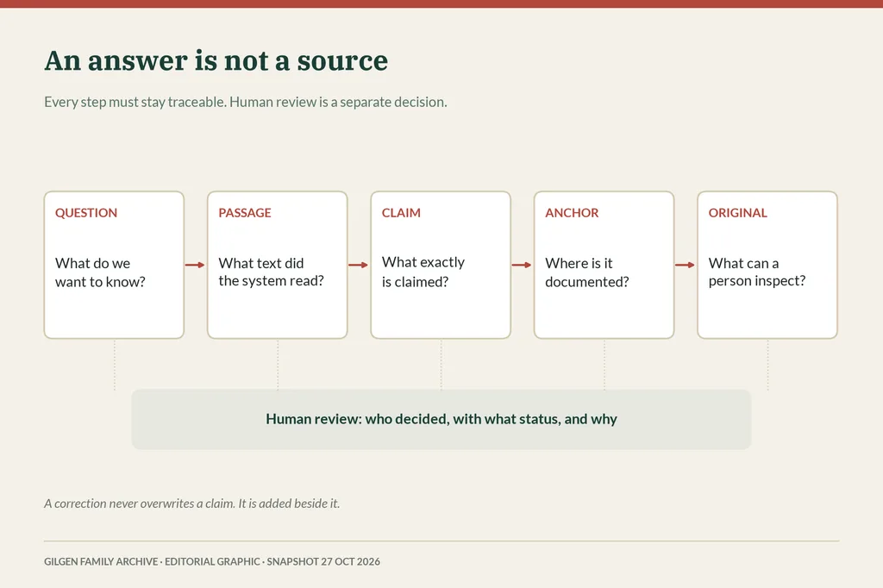Click the red QUESTION card label
Viewport: 883px width, 588px height.
(x=86, y=213)
